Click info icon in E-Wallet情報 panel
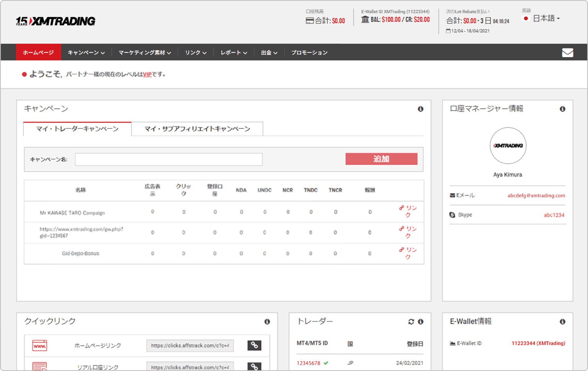588x371 pixels. [x=562, y=322]
